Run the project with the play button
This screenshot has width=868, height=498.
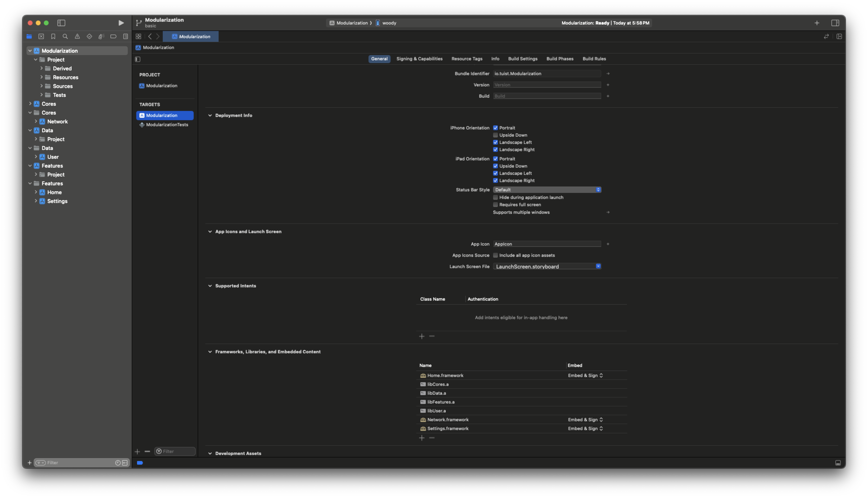121,23
